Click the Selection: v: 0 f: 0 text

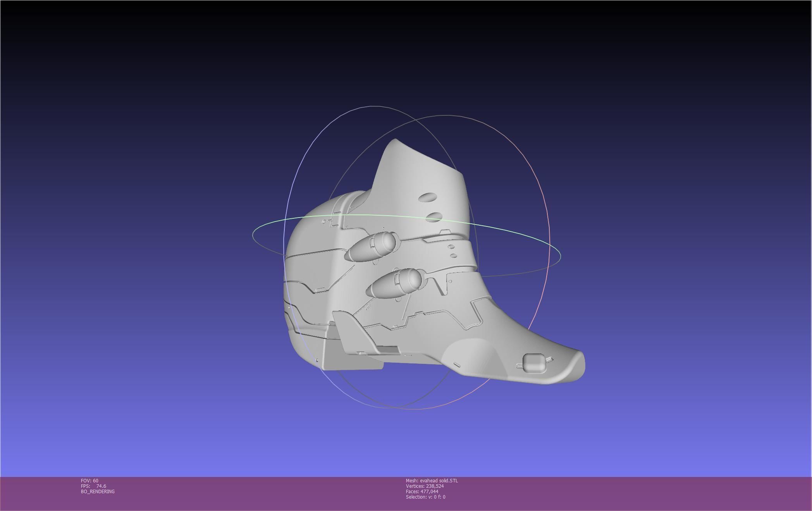[425, 497]
